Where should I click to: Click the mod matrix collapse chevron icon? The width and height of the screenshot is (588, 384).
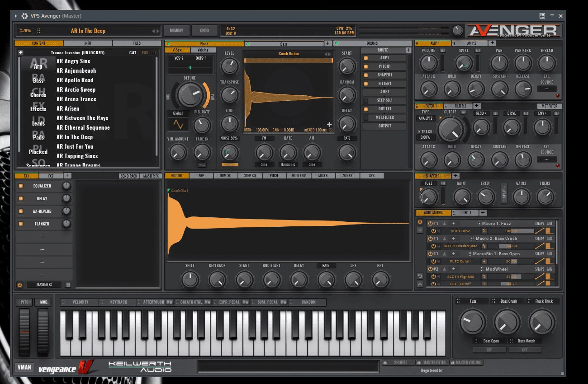420,284
